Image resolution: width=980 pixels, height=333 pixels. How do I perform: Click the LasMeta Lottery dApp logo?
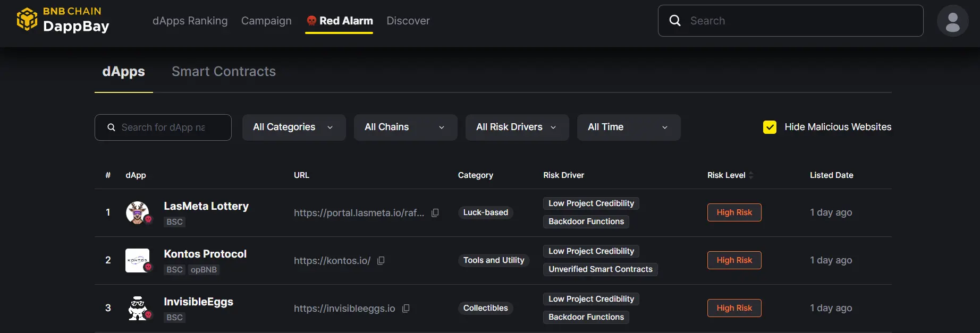(138, 212)
